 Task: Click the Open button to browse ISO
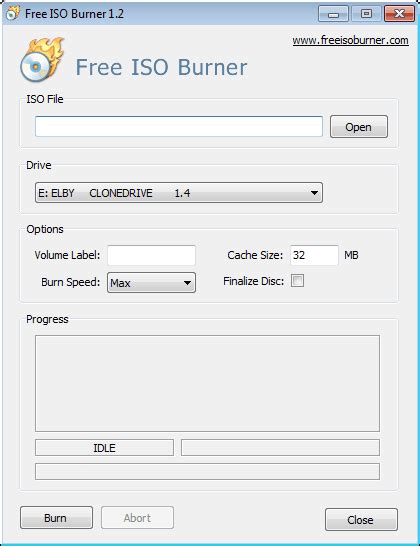(x=359, y=127)
